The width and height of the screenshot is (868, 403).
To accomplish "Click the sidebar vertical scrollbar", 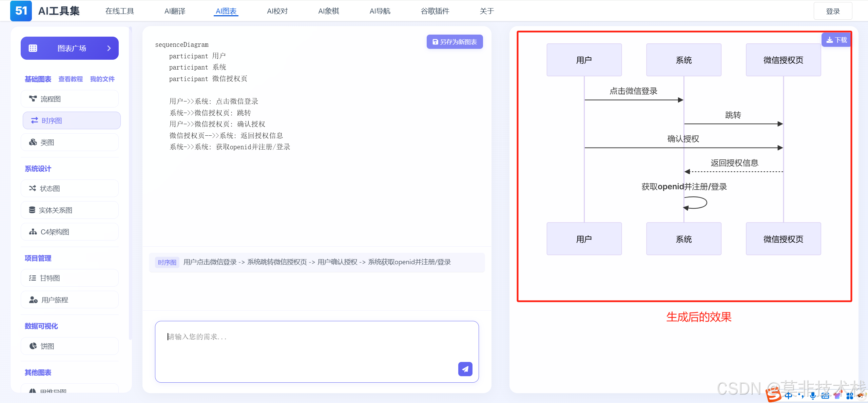I will click(130, 183).
